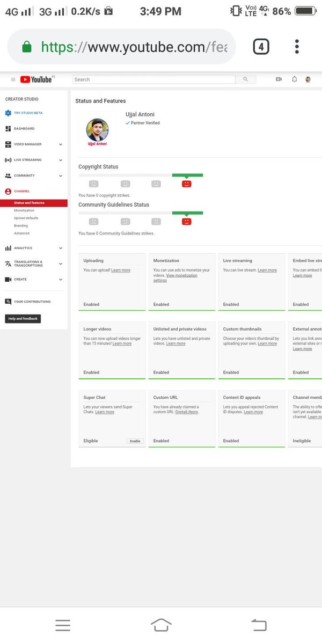Image resolution: width=322 pixels, height=644 pixels.
Task: Click the Dashboard grid icon
Action: coord(8,129)
